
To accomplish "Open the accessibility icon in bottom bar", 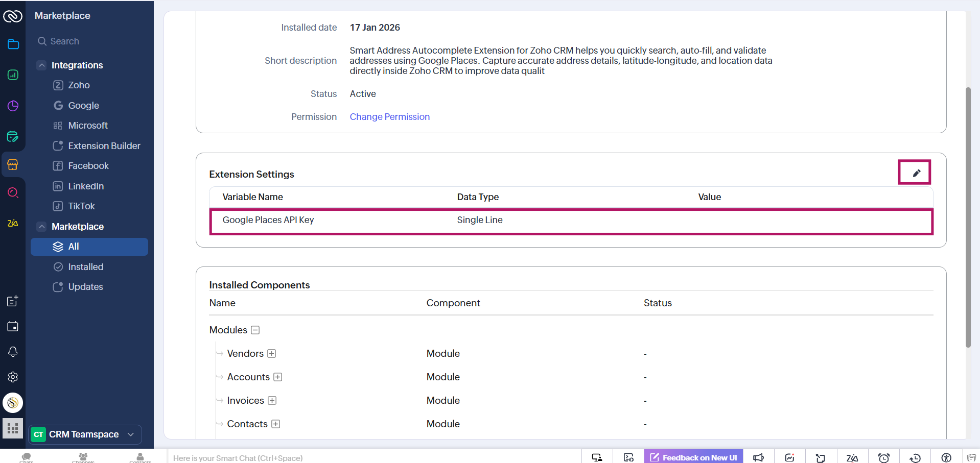I will tap(945, 457).
